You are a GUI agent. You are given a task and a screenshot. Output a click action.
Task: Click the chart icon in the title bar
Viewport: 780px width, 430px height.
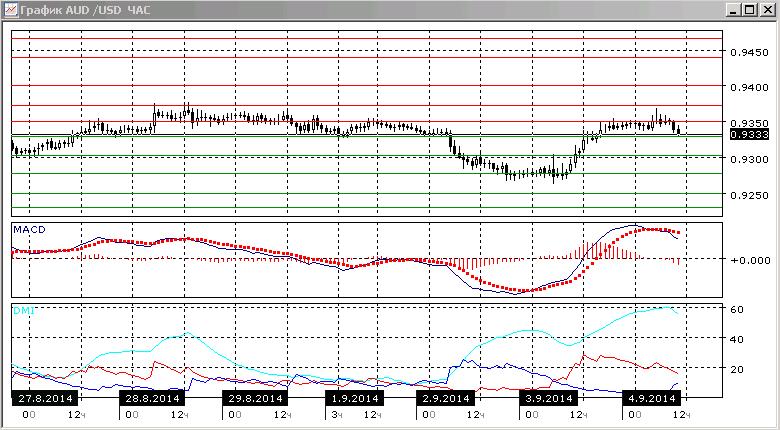[11, 9]
